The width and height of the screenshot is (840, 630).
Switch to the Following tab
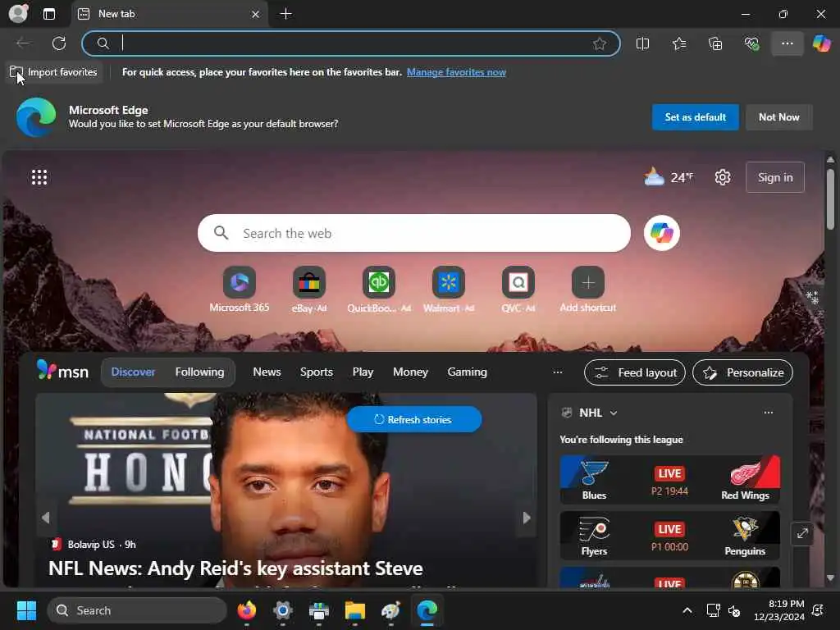(199, 372)
